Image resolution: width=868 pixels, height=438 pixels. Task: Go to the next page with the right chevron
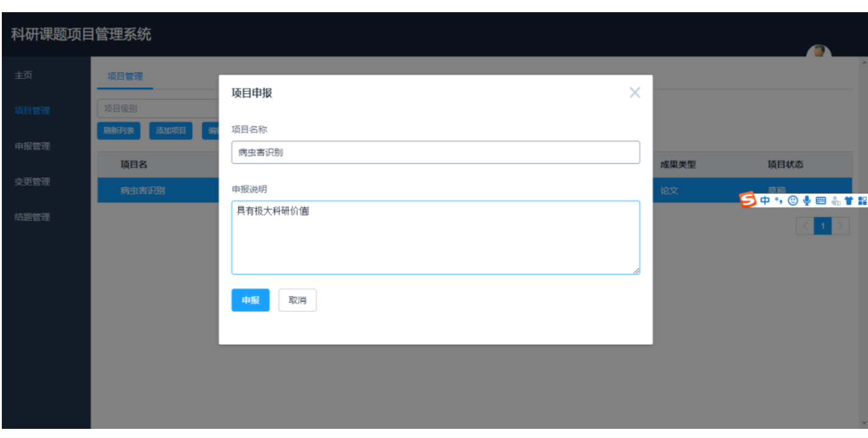(x=841, y=225)
